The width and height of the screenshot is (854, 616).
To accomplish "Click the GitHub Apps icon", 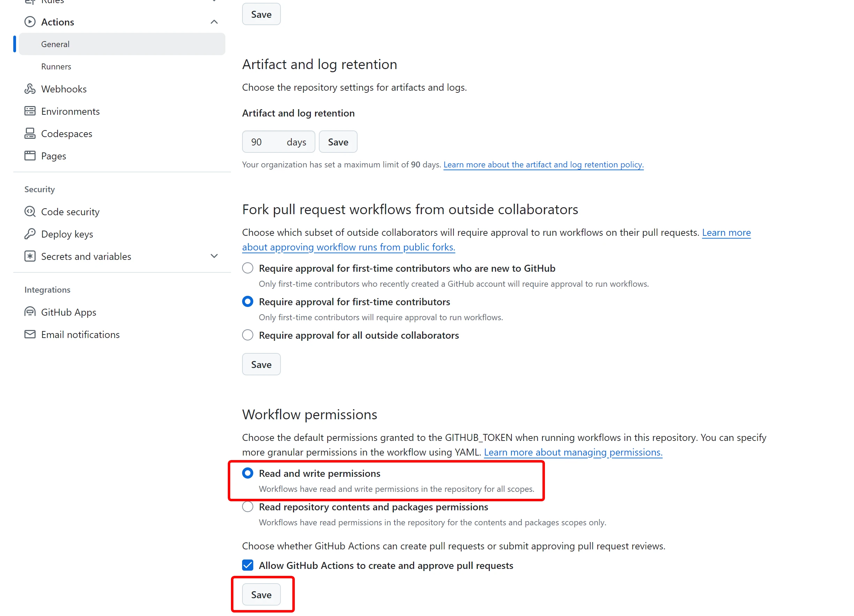I will (30, 312).
